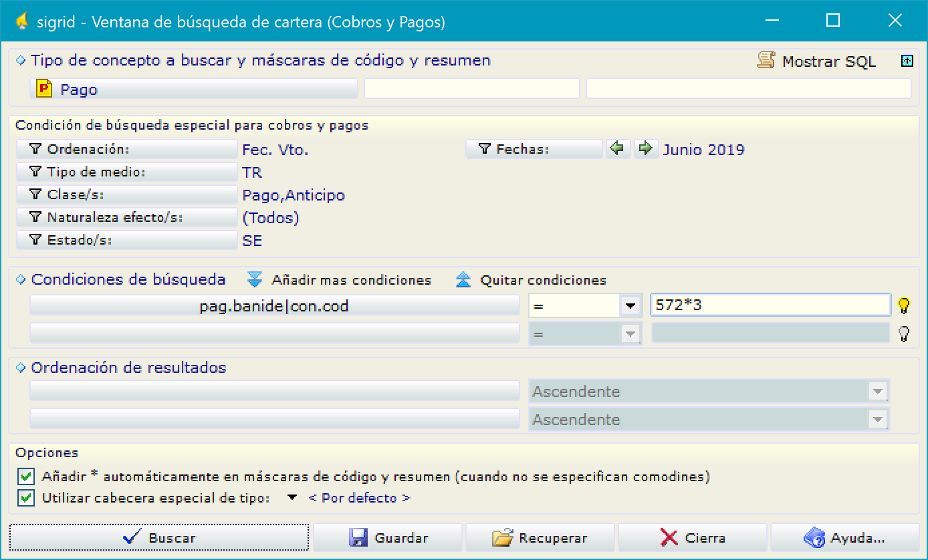Open the Estado/s filter
Screen dimensions: 928x560
[x=126, y=241]
